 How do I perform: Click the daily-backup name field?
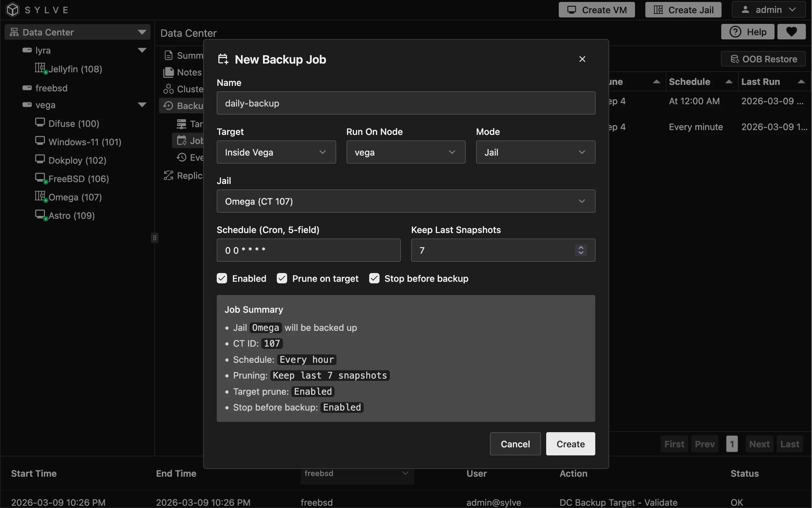pos(405,103)
